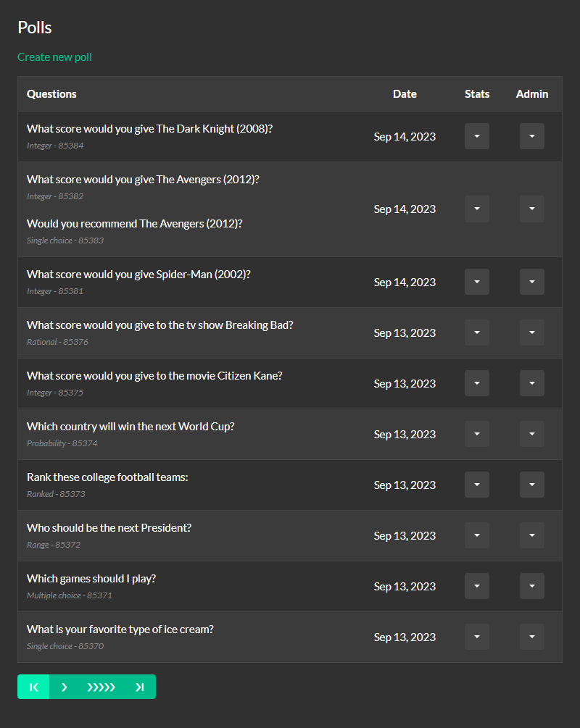580x728 pixels.
Task: Expand Admin options for Citizen Kane poll
Action: tap(531, 383)
